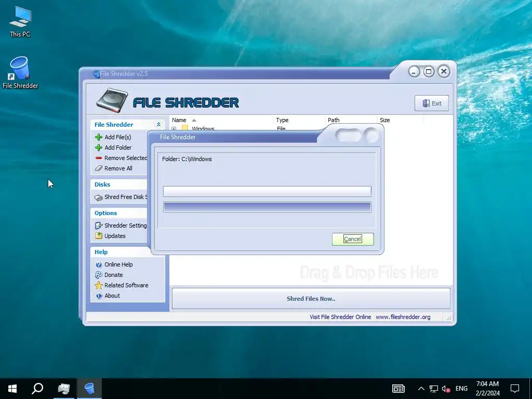Open Shredder Settings icon

pos(99,225)
